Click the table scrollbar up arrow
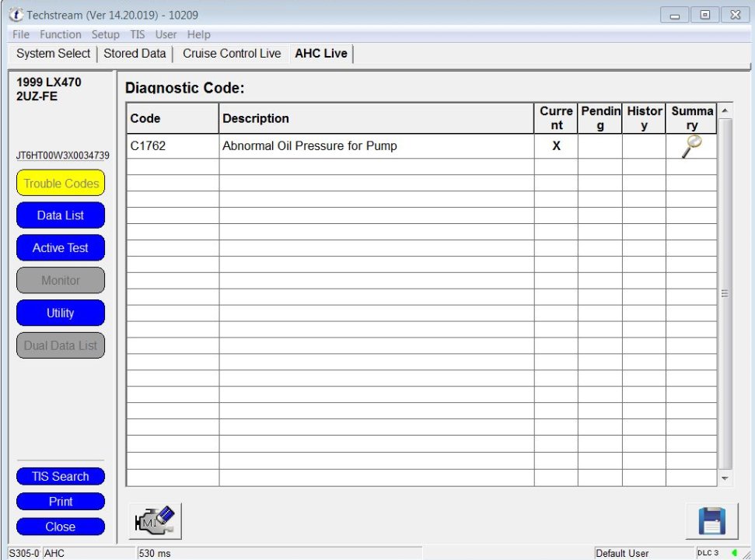The image size is (755, 560). pyautogui.click(x=725, y=110)
